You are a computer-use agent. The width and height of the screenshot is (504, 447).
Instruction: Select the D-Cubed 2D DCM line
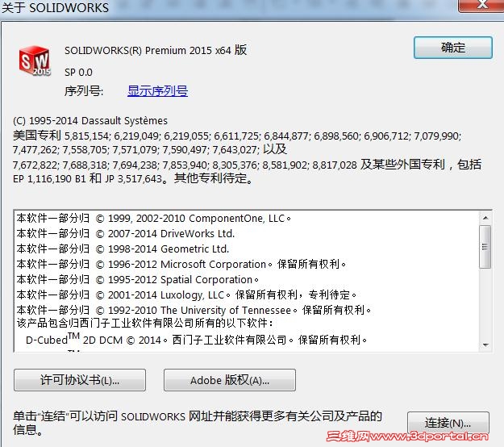pos(197,339)
